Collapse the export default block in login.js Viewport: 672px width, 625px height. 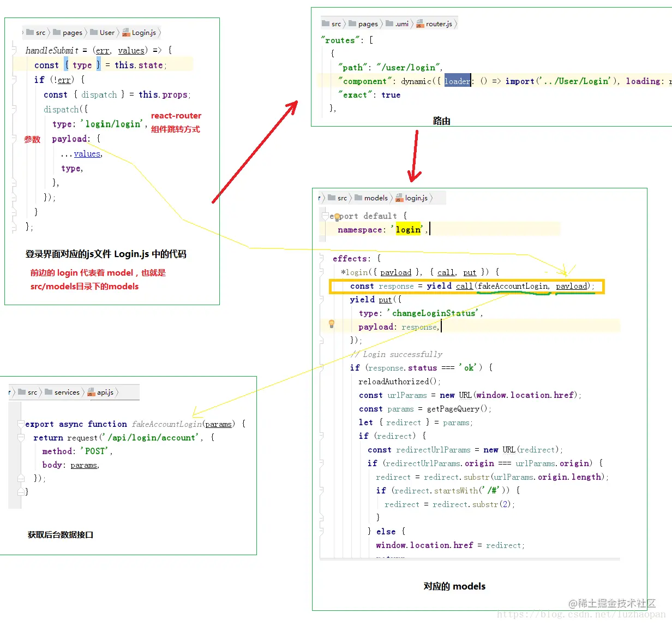325,216
